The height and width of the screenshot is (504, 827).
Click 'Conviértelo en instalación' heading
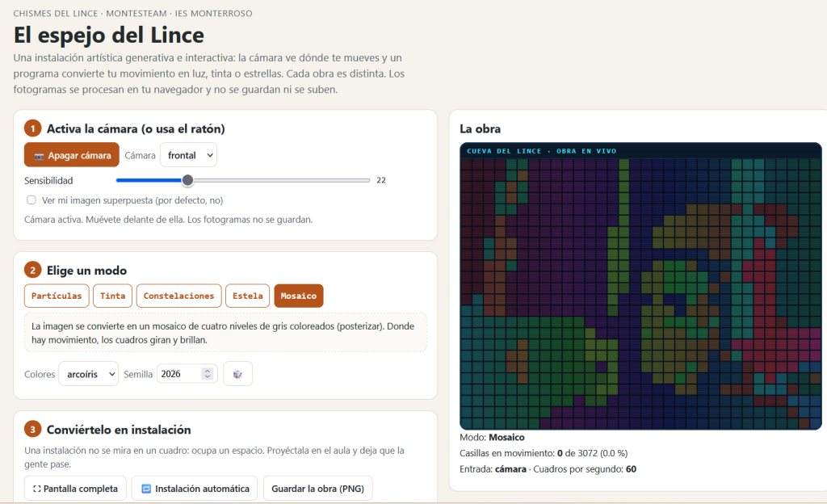pyautogui.click(x=119, y=430)
